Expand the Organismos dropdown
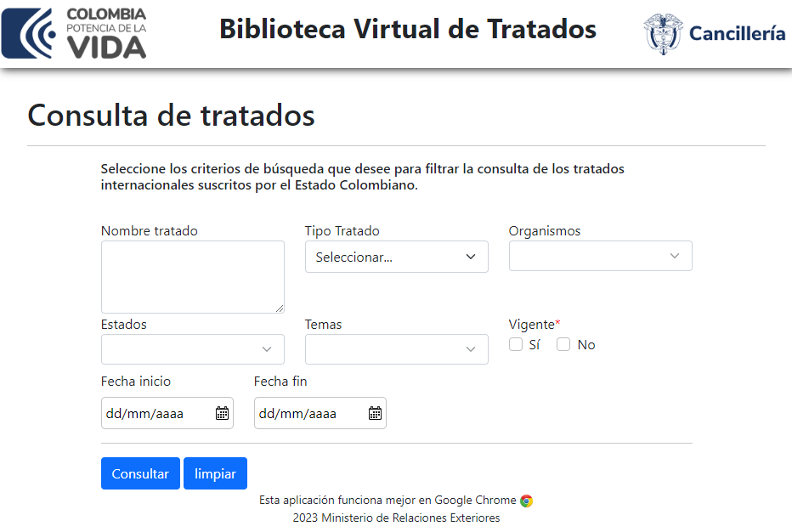The height and width of the screenshot is (532, 792). (x=600, y=256)
